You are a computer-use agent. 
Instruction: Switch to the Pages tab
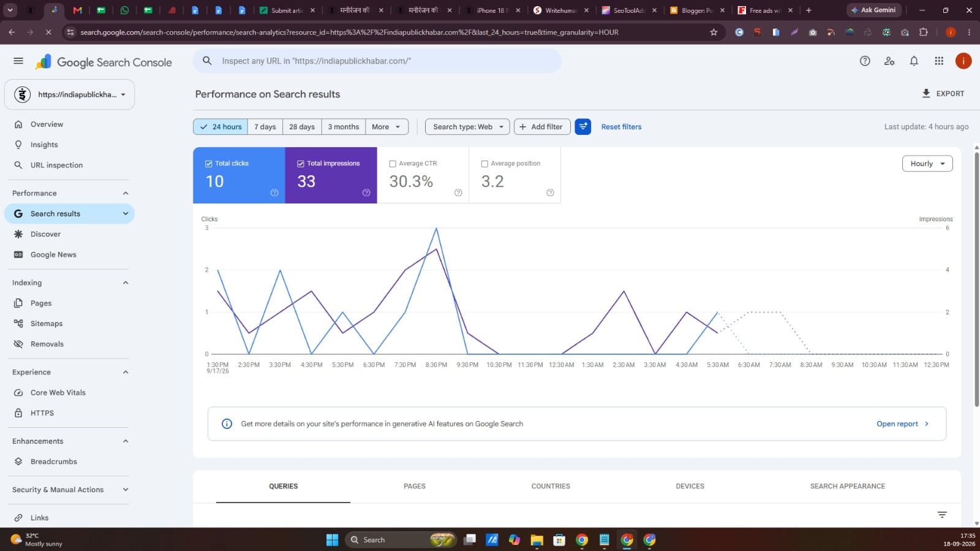tap(415, 486)
